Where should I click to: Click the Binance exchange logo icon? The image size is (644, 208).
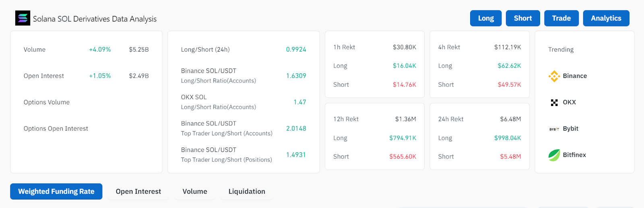point(554,76)
